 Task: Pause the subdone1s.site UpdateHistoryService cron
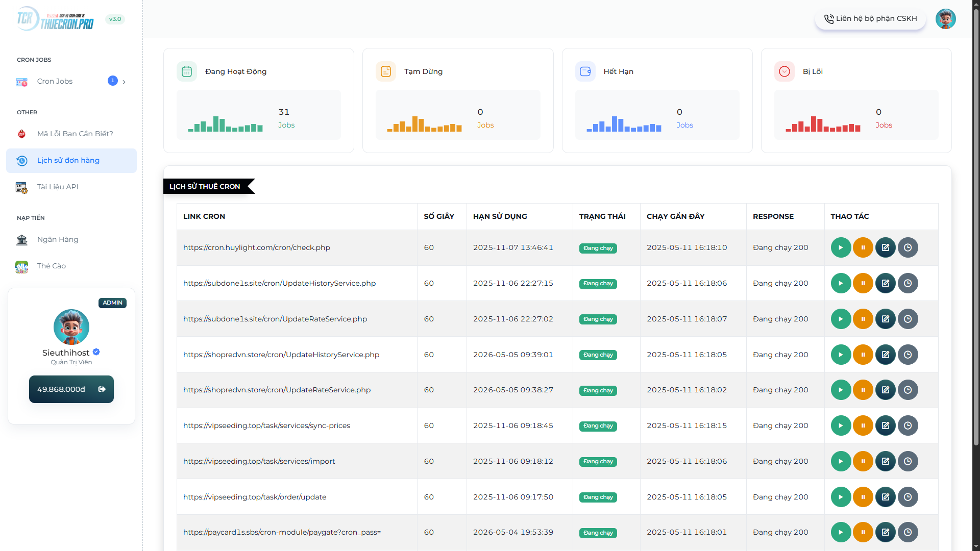pos(863,283)
